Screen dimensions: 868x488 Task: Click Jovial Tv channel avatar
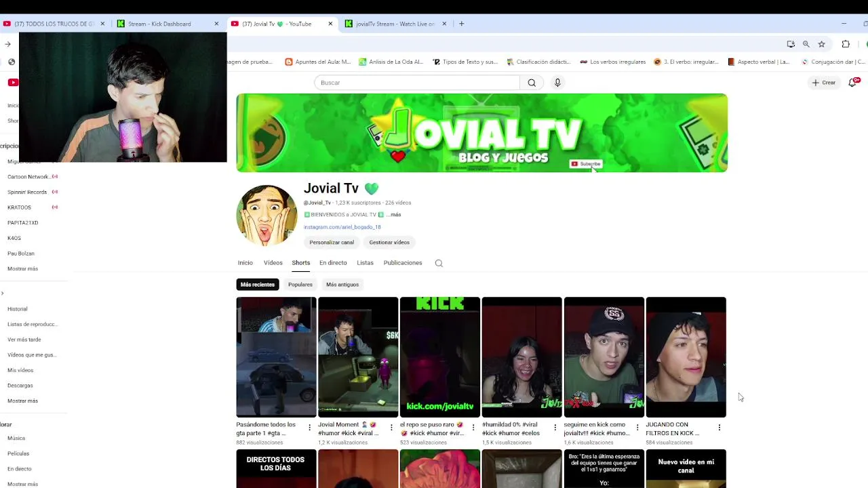(x=267, y=215)
